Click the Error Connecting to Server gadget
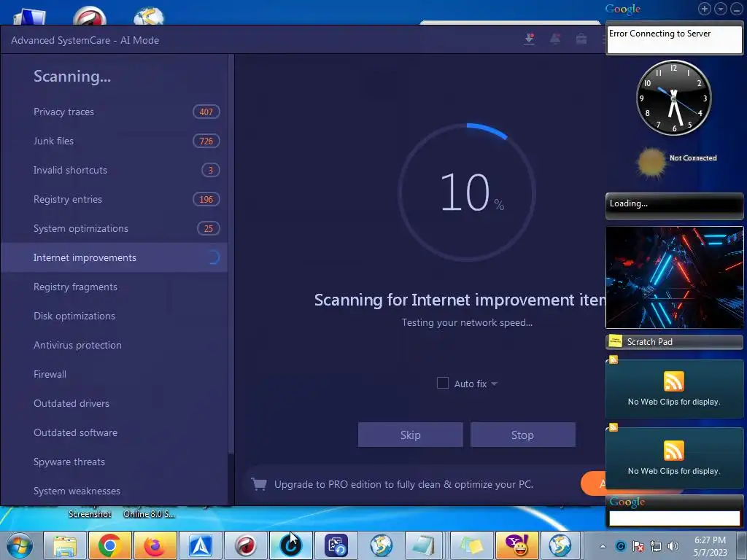 coord(674,39)
